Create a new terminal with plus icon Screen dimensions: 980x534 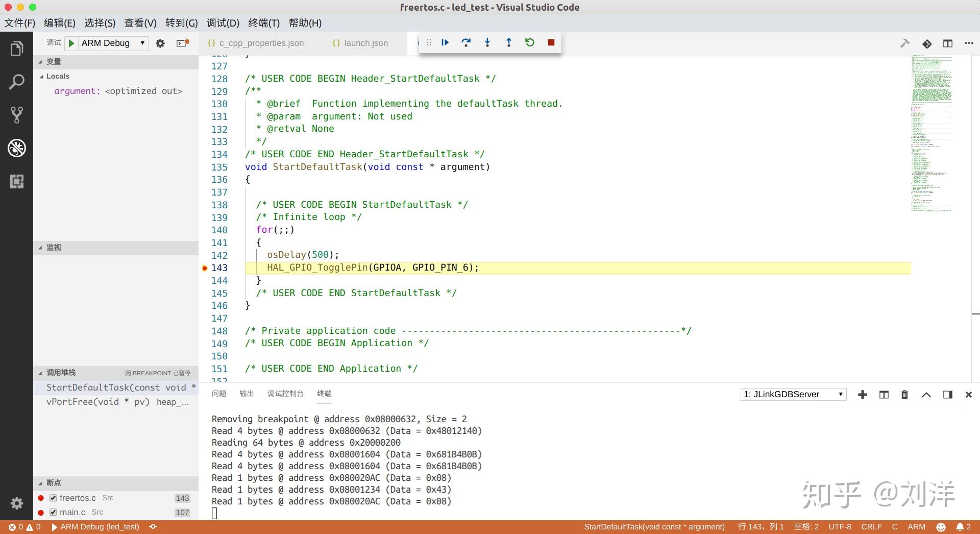(x=863, y=395)
